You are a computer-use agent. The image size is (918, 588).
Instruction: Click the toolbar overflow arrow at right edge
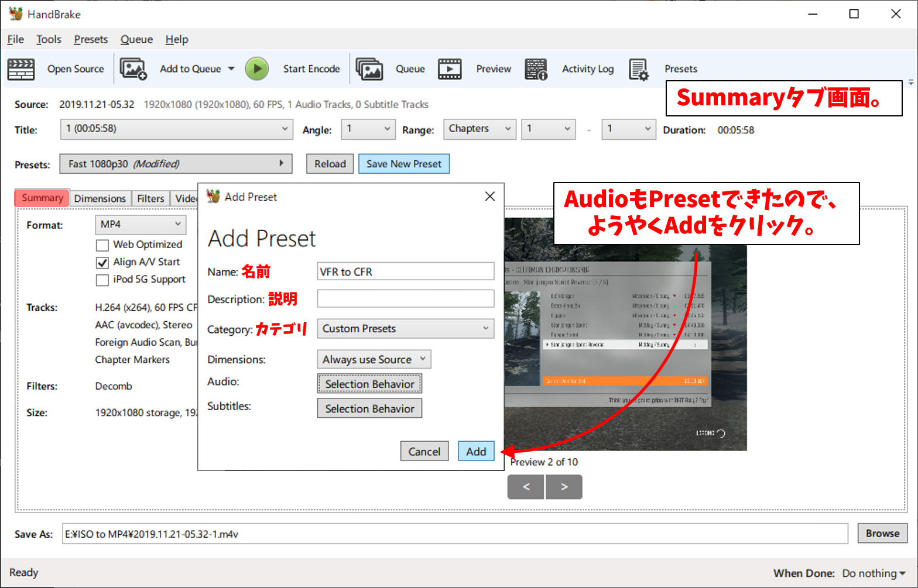[x=911, y=82]
